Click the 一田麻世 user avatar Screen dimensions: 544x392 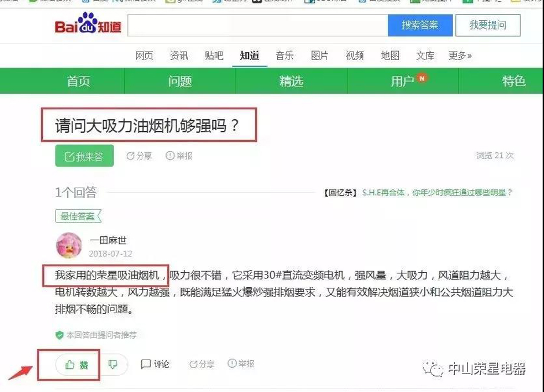[69, 246]
